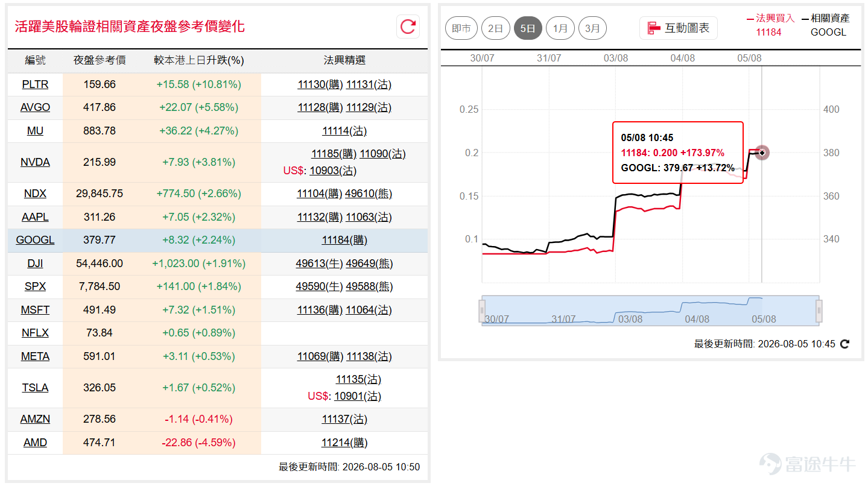Image resolution: width=868 pixels, height=486 pixels.
Task: Open the SPX index link
Action: [35, 286]
